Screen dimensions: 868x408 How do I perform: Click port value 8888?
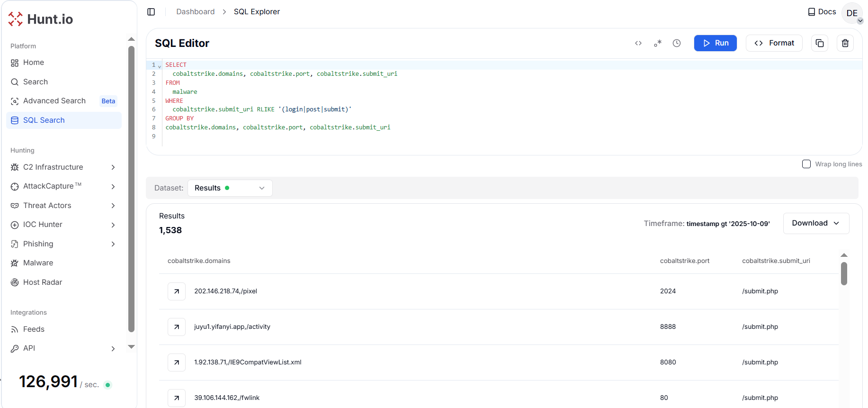668,327
